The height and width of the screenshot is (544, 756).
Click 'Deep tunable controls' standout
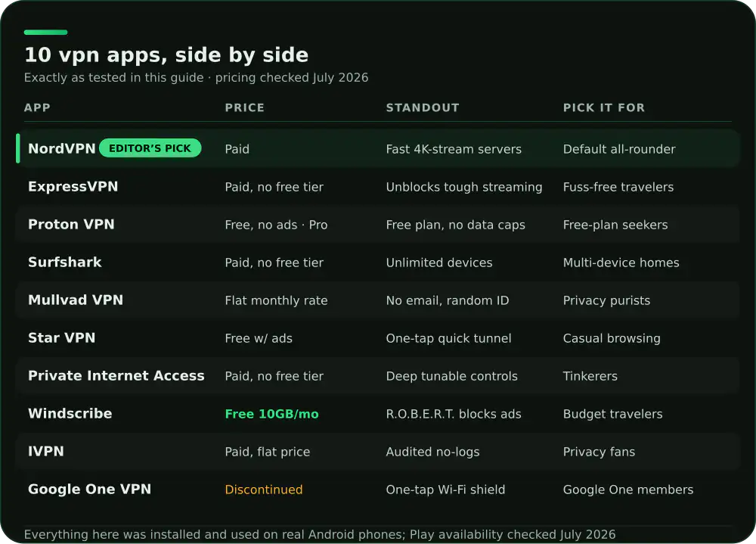coord(452,376)
